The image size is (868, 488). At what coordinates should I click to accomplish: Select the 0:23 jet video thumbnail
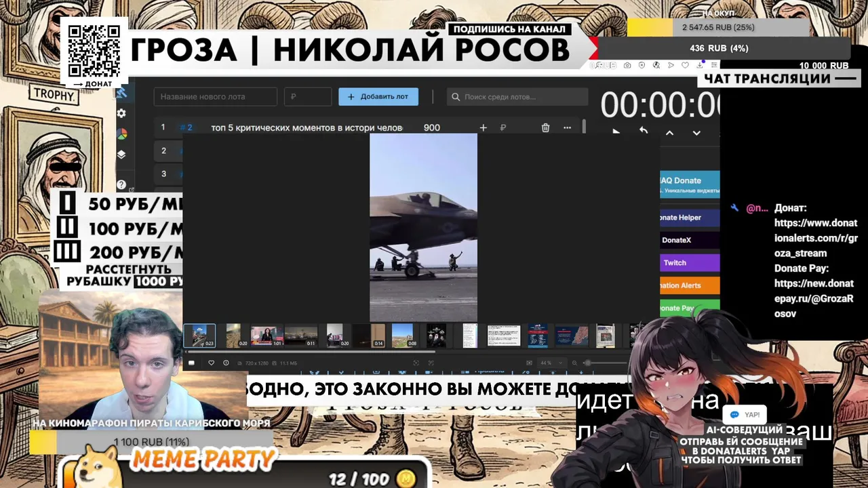click(200, 335)
